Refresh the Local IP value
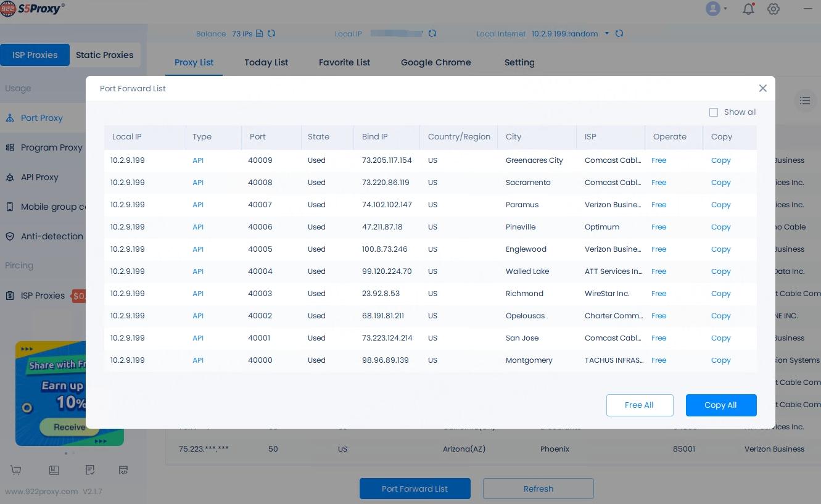 pyautogui.click(x=432, y=34)
